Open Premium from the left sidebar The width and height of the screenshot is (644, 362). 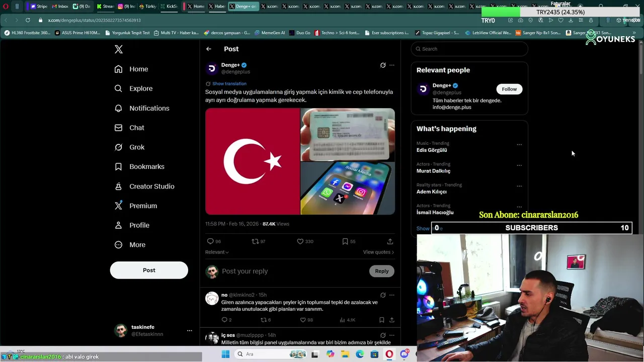(136, 206)
